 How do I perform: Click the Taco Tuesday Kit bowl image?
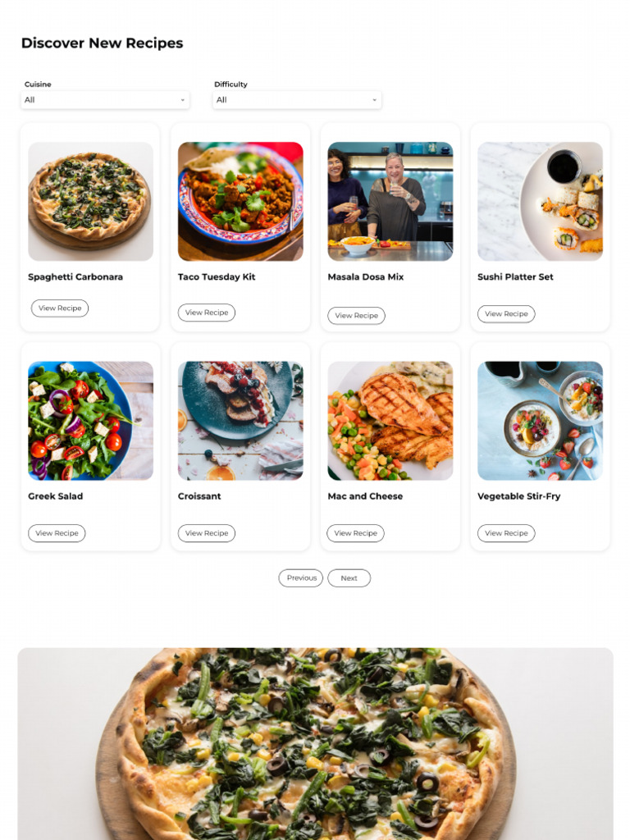point(240,202)
